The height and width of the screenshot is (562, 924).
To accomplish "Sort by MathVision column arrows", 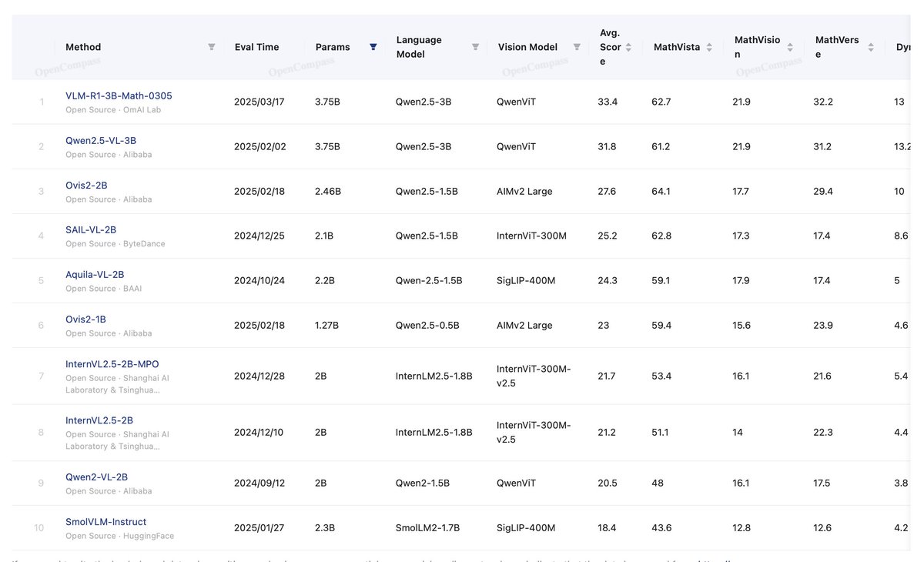I will (790, 47).
